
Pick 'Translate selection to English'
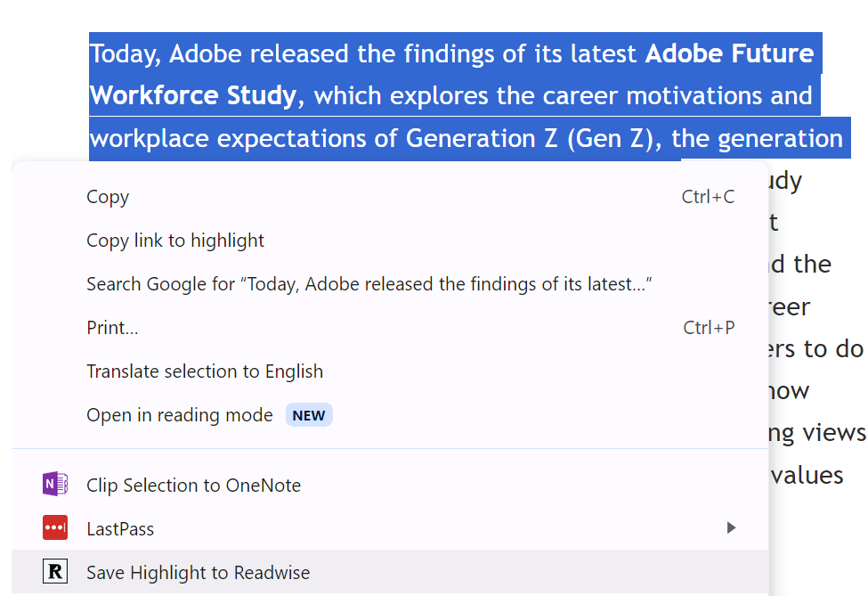(205, 371)
